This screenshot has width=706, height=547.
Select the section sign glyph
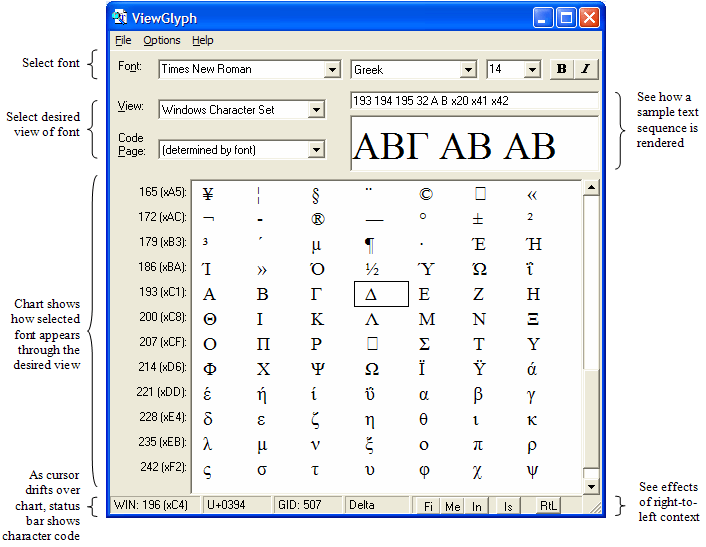tap(315, 195)
